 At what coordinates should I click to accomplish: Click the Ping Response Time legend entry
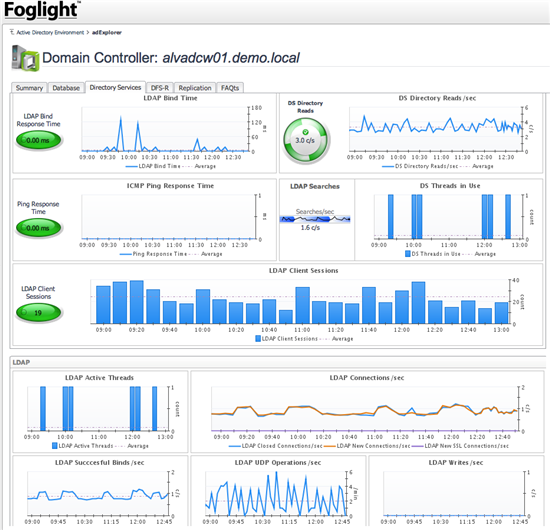tap(153, 254)
